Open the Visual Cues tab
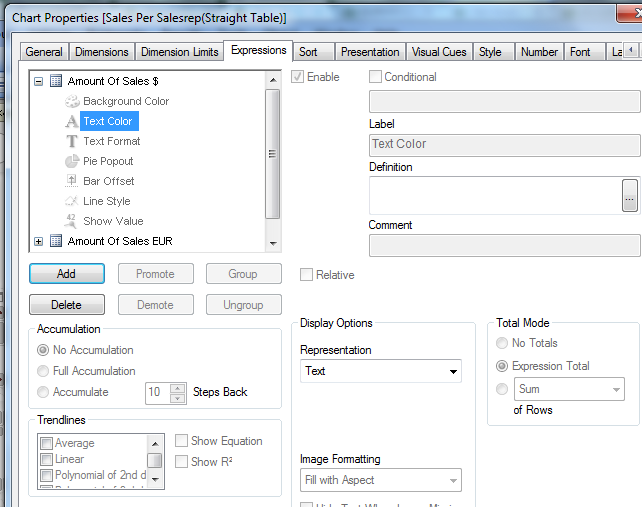Image resolution: width=642 pixels, height=507 pixels. [438, 52]
